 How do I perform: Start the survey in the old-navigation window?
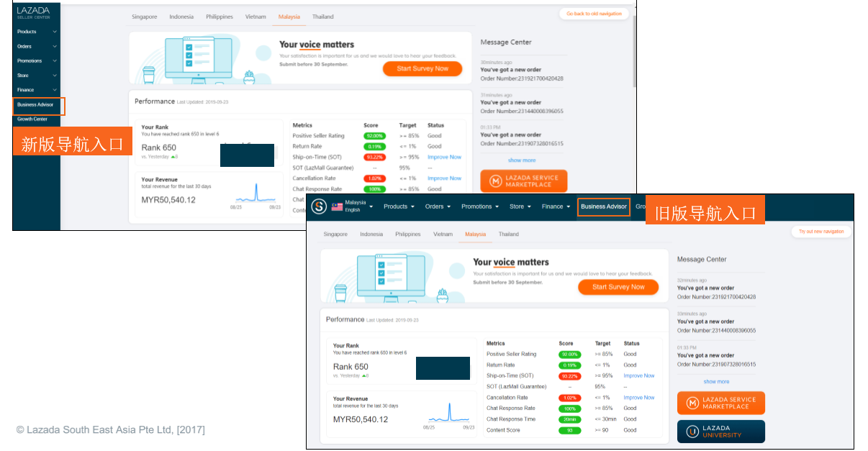(618, 287)
